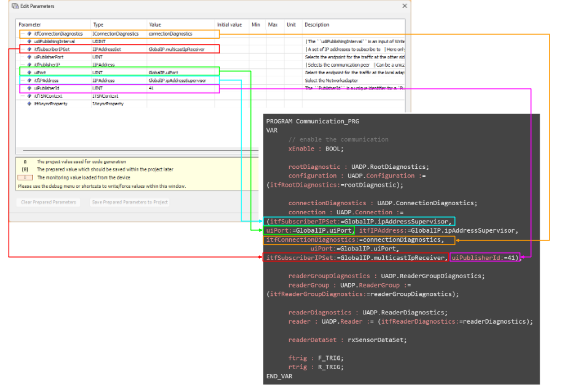Click the parameter icon beside itfSubscriberIPSet
Screen dimensions: 567x392
pos(30,49)
